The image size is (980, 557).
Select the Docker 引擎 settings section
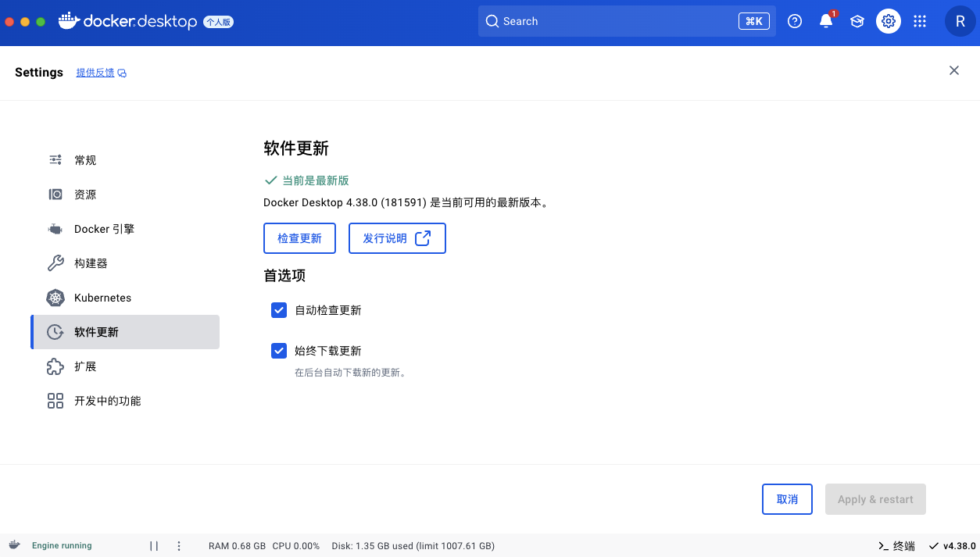[104, 229]
